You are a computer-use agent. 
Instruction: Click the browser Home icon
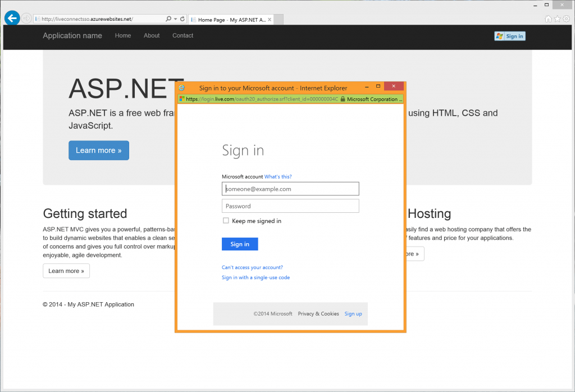pos(548,19)
